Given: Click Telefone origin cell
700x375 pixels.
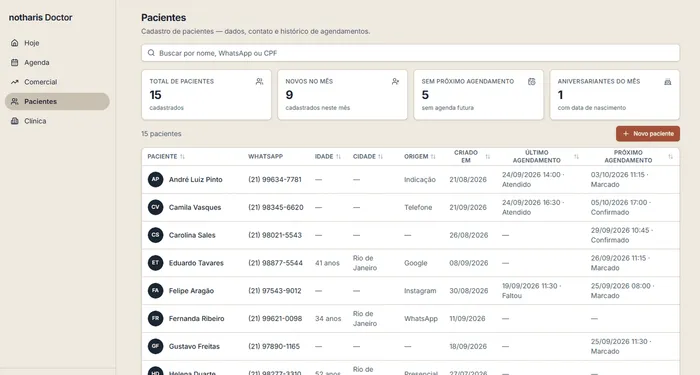Looking at the screenshot, I should pos(418,207).
